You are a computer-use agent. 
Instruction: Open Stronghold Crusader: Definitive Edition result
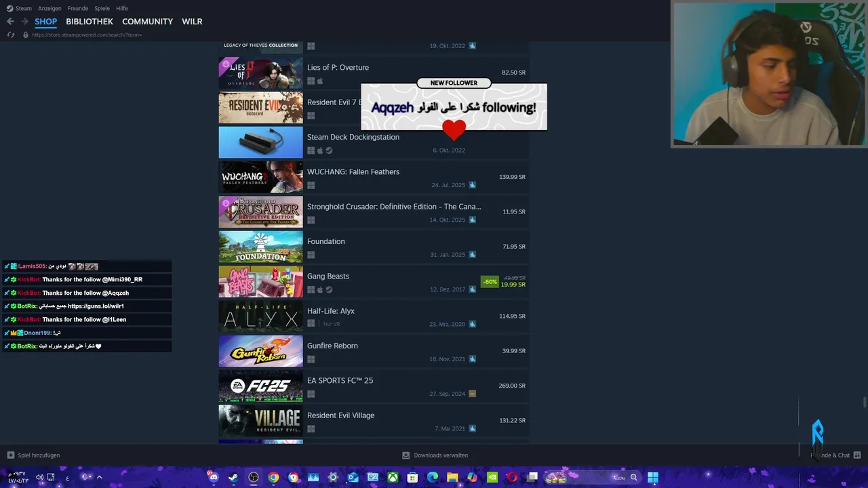[374, 211]
